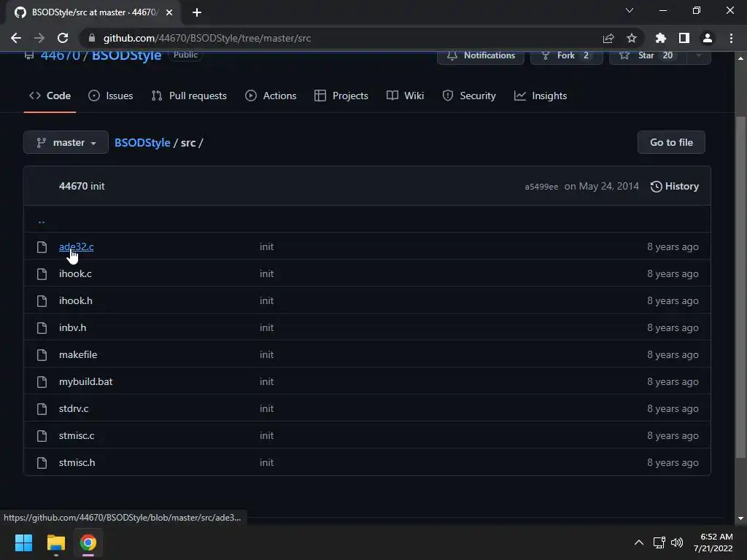
Task: Show hidden tray icons chevron
Action: (639, 542)
